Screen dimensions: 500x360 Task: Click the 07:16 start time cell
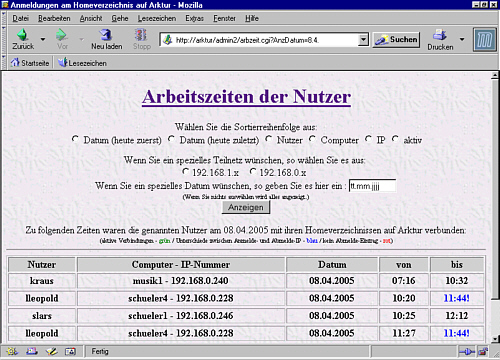pyautogui.click(x=404, y=281)
